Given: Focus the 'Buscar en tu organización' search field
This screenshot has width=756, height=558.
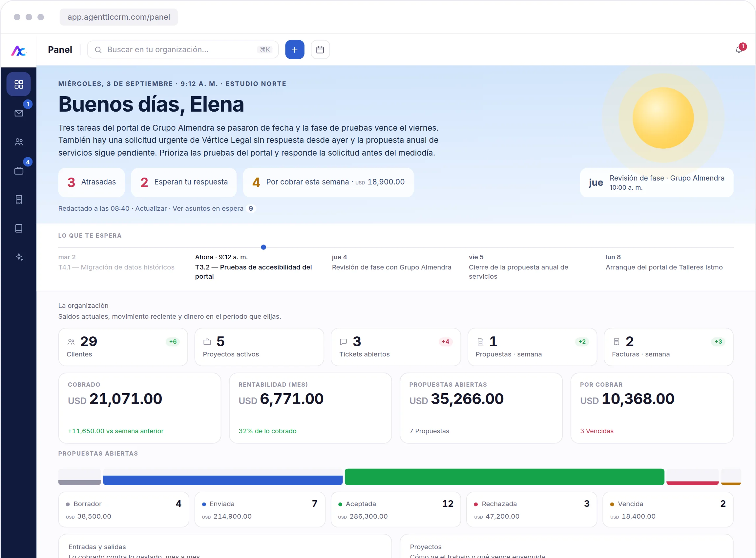Looking at the screenshot, I should 183,50.
